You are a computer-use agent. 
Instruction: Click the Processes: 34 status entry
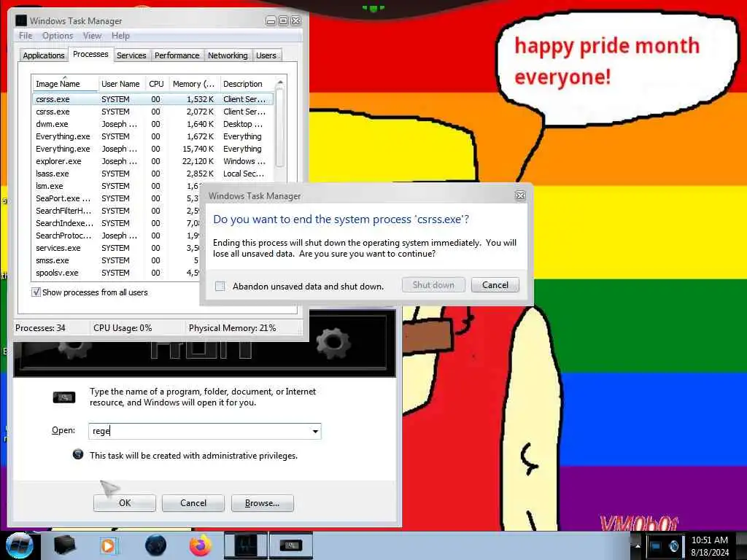point(40,328)
